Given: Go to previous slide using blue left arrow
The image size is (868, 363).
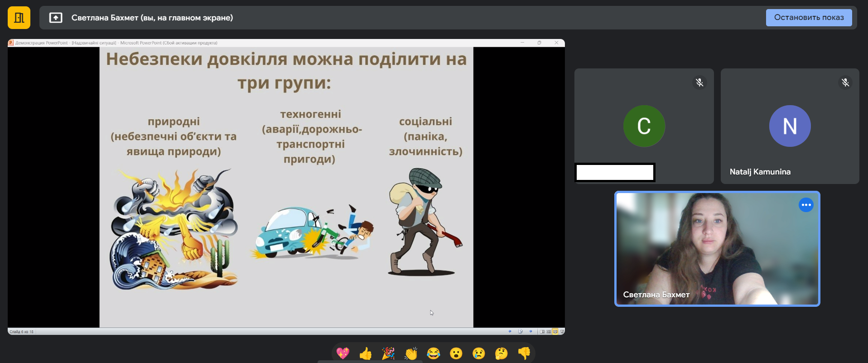Looking at the screenshot, I should (510, 331).
